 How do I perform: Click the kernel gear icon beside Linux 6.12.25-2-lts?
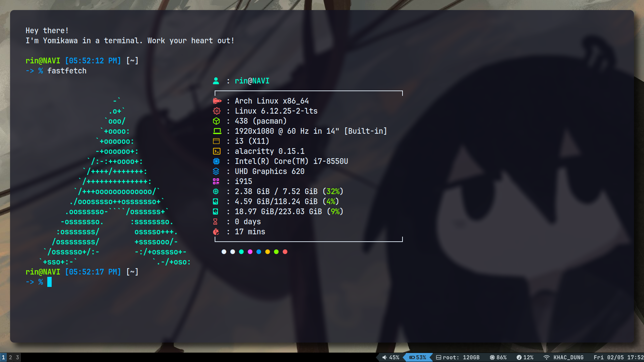217,111
